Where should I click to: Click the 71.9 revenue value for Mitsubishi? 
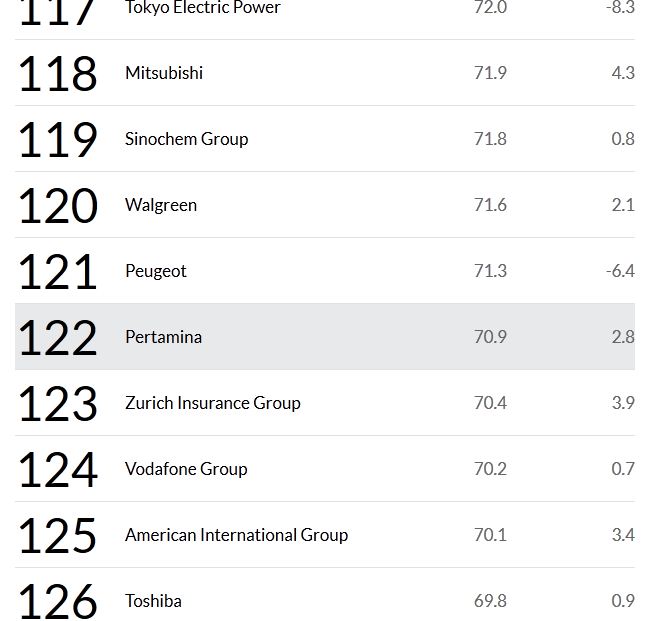(490, 73)
